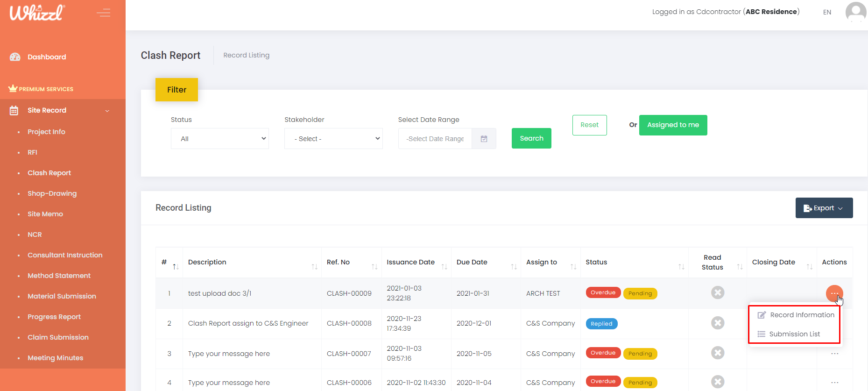Click the hamburger menu icon beside Whizzl logo
The height and width of the screenshot is (391, 868).
pos(103,13)
